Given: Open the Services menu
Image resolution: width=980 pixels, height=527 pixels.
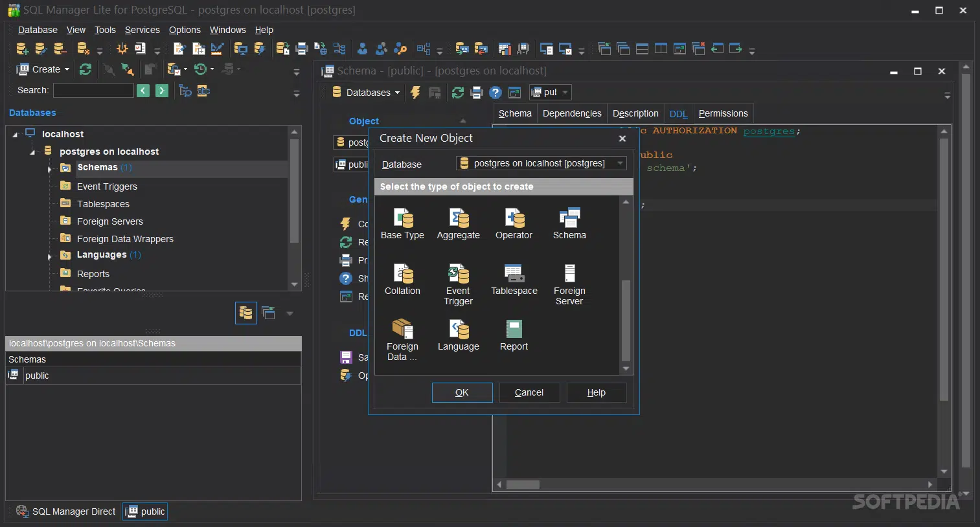Looking at the screenshot, I should (x=142, y=30).
